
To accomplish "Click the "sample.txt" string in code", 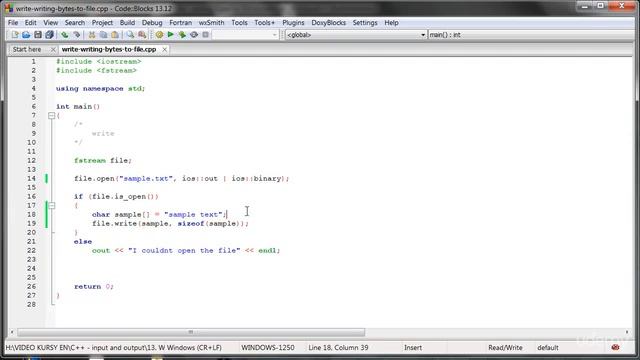I will (146, 178).
